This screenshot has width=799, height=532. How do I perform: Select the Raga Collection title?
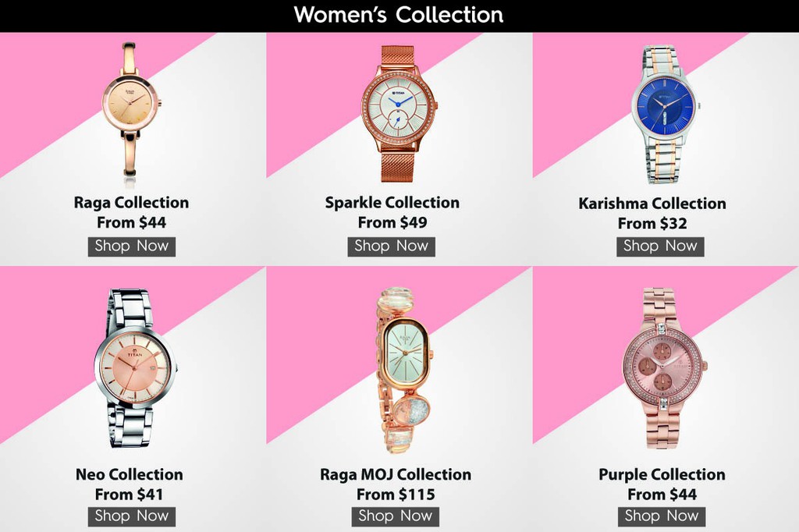(x=131, y=202)
